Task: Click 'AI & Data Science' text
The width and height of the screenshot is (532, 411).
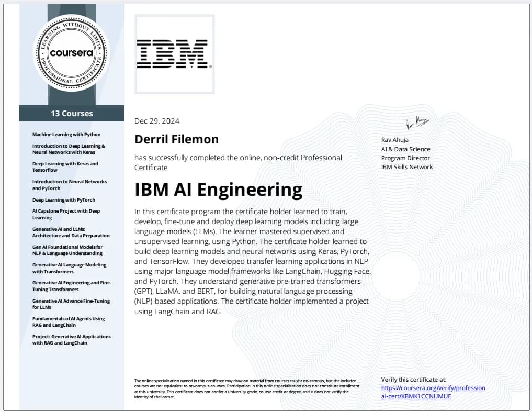Action: tap(405, 149)
